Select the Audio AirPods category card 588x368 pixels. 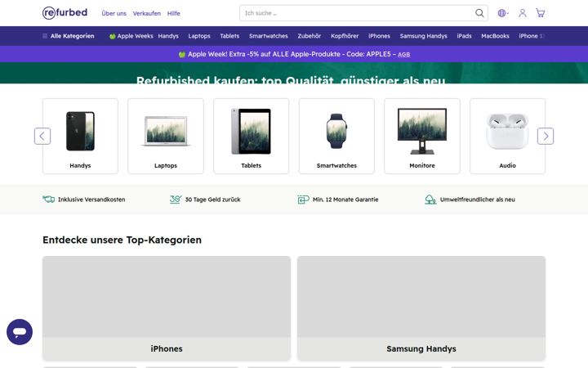pyautogui.click(x=508, y=136)
